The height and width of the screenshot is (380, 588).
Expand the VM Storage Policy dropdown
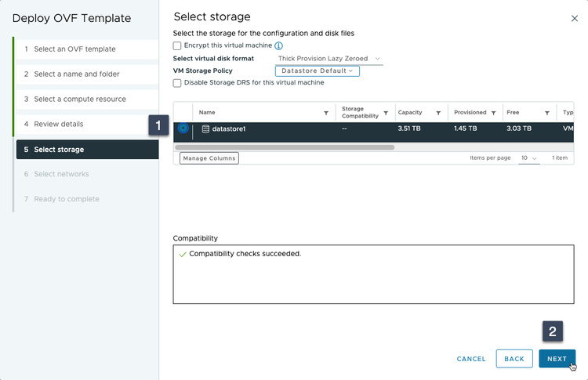(x=317, y=71)
